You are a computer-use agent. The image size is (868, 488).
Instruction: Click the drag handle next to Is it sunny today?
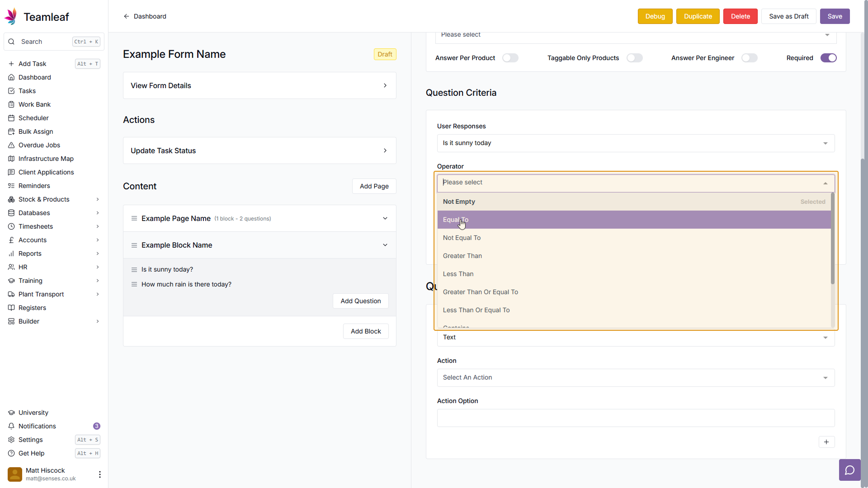click(x=134, y=270)
